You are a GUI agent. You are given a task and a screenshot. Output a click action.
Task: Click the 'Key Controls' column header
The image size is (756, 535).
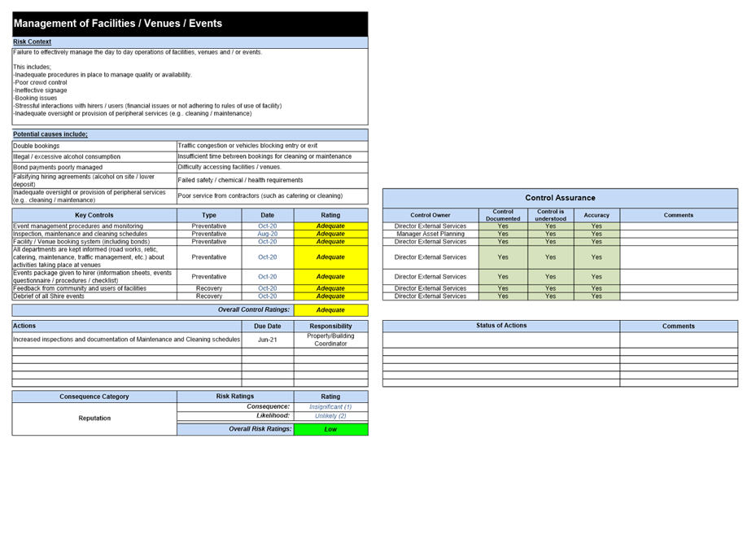[x=94, y=215]
